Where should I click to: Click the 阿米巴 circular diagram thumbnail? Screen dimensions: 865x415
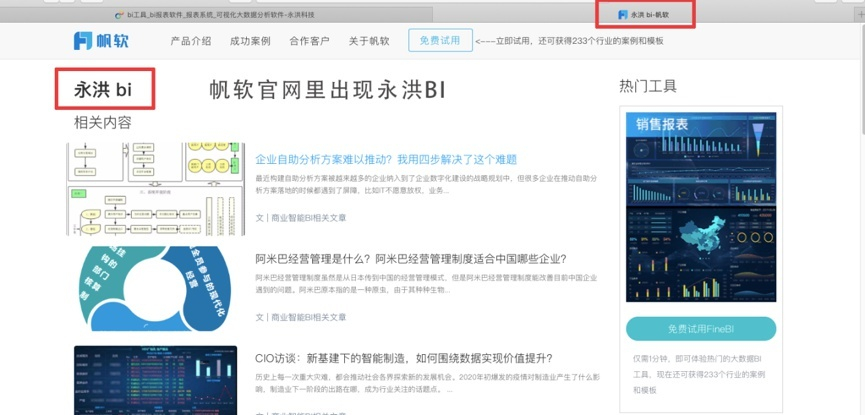pos(156,289)
